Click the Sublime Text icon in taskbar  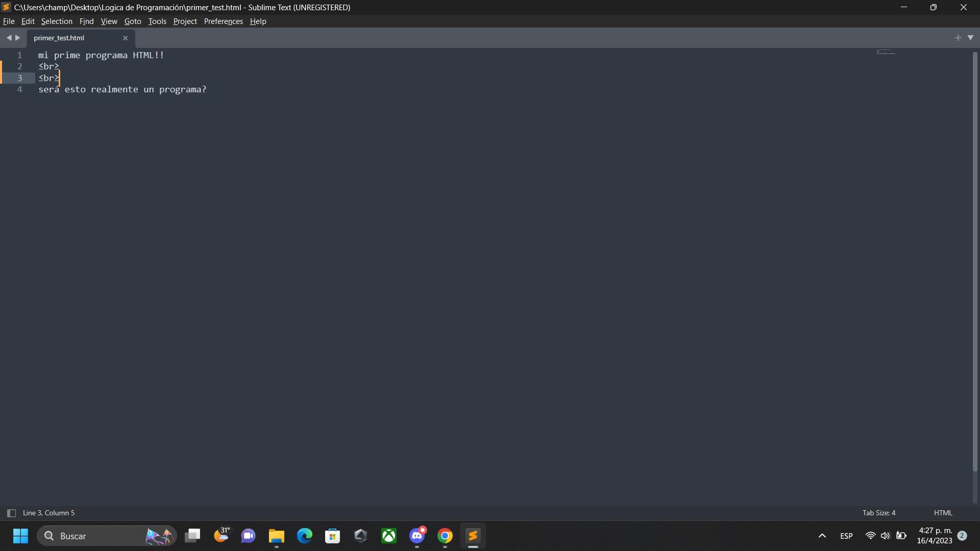click(473, 536)
